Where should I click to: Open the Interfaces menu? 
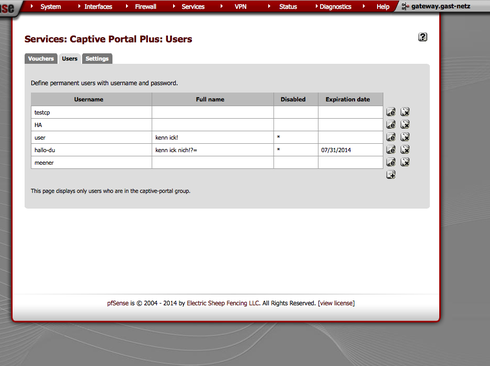tap(98, 7)
